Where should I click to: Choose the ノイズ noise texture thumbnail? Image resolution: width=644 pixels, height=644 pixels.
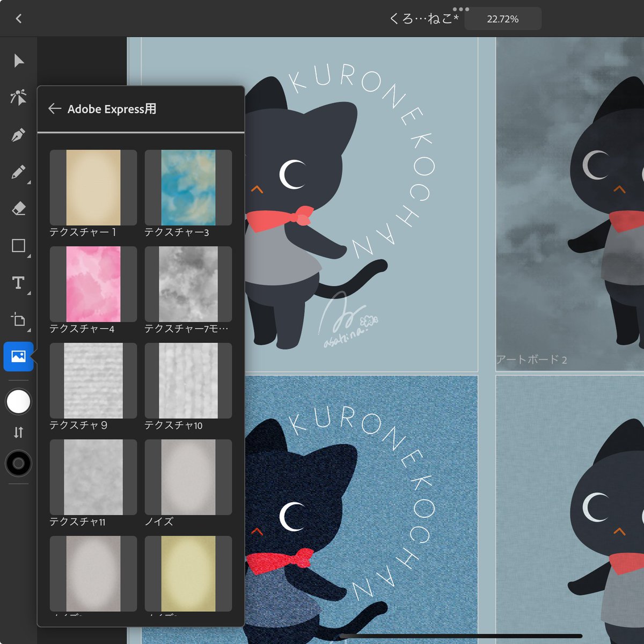point(188,477)
